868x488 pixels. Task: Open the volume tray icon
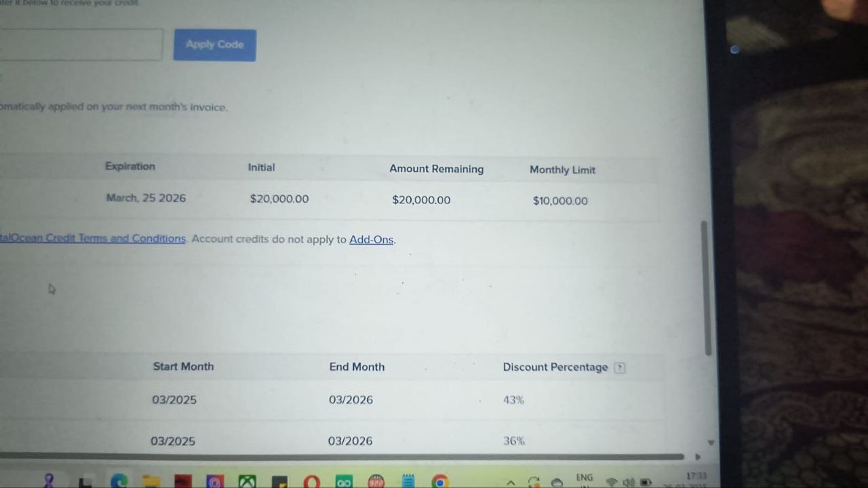[x=629, y=483]
